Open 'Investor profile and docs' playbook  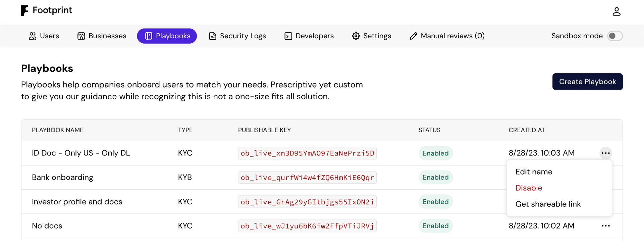[77, 202]
